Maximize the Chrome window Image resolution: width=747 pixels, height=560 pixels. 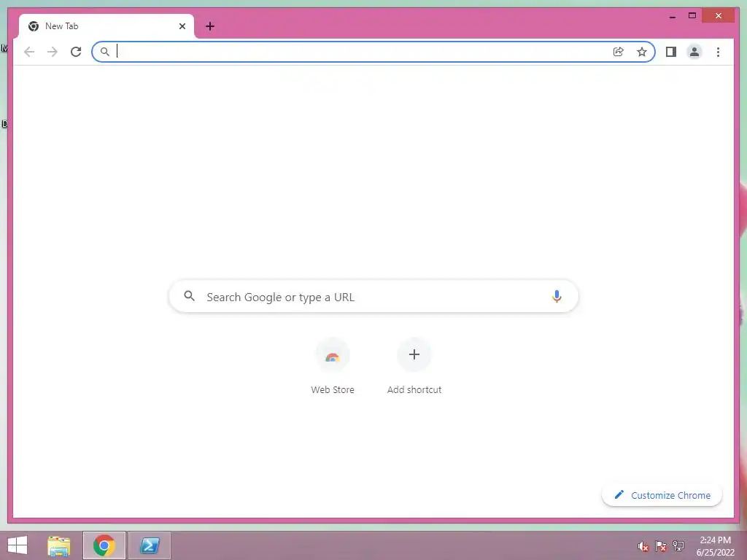692,16
